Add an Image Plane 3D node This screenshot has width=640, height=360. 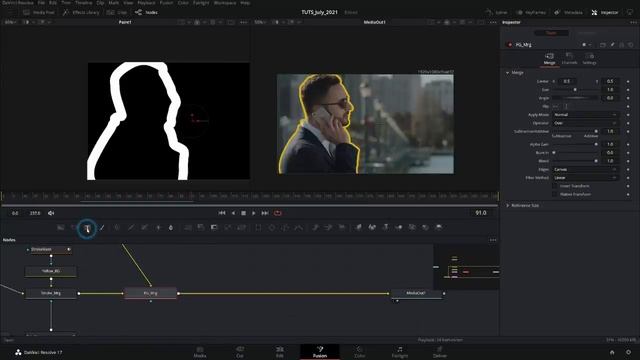coord(358,227)
